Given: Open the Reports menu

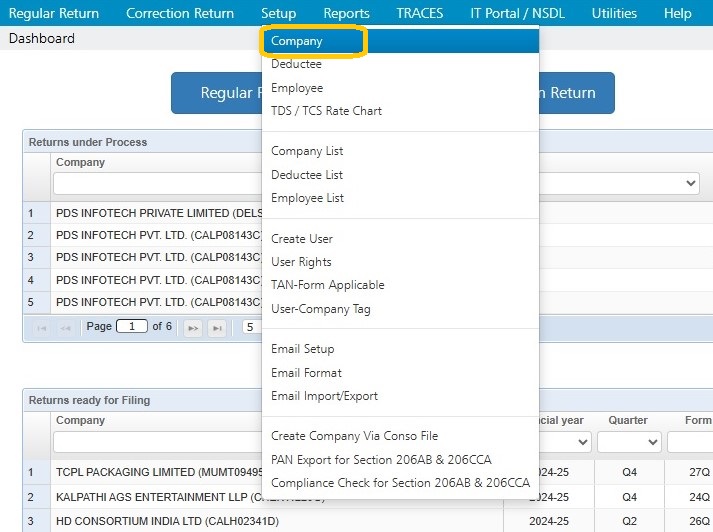Looking at the screenshot, I should click(x=346, y=13).
